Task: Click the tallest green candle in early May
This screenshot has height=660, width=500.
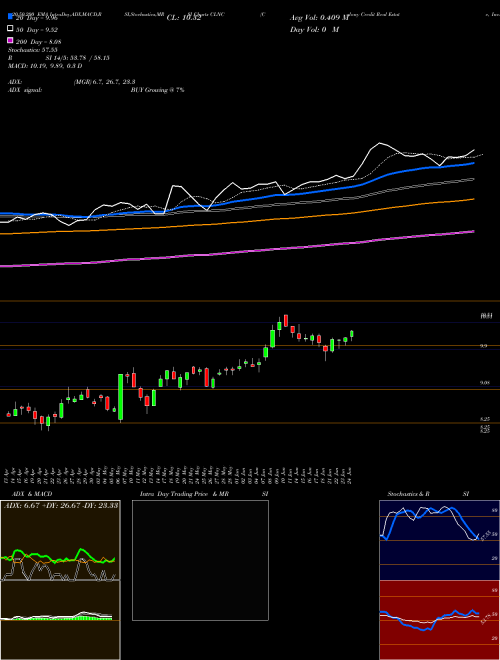Action: [x=120, y=397]
